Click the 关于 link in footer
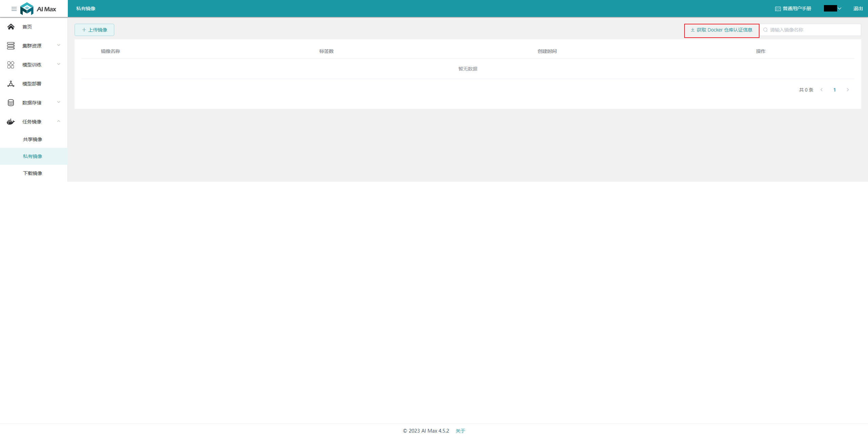 (x=460, y=431)
